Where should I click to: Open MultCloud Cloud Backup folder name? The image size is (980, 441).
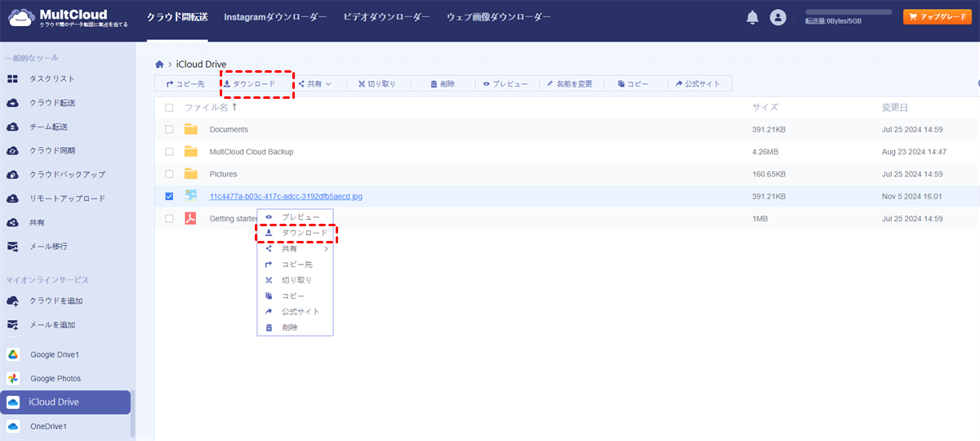(252, 151)
